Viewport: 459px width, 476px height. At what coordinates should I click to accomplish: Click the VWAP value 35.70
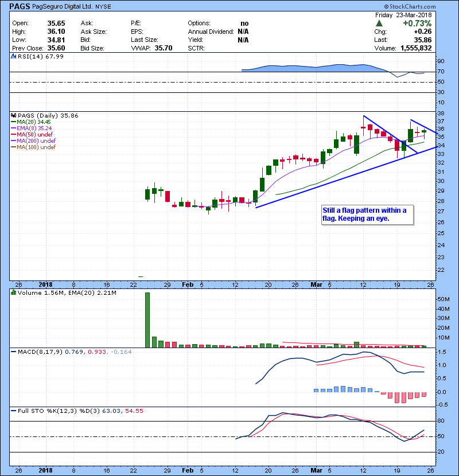[165, 49]
